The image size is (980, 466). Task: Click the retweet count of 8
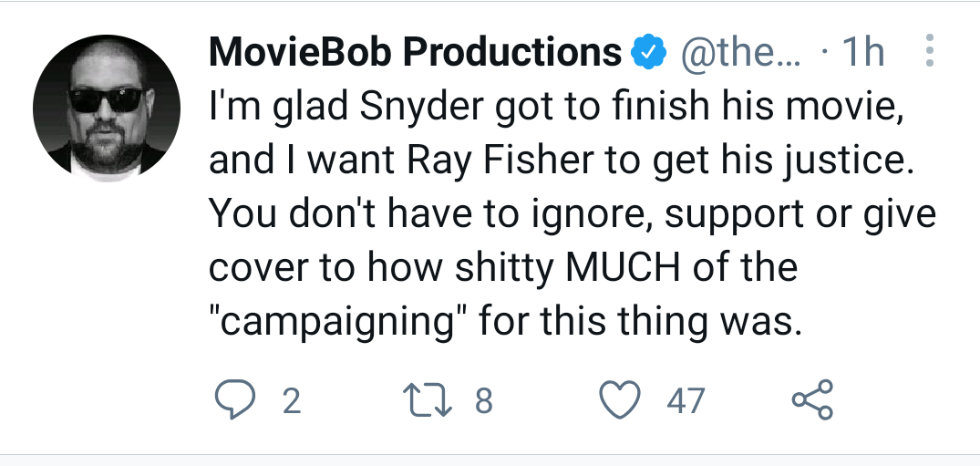click(x=484, y=401)
